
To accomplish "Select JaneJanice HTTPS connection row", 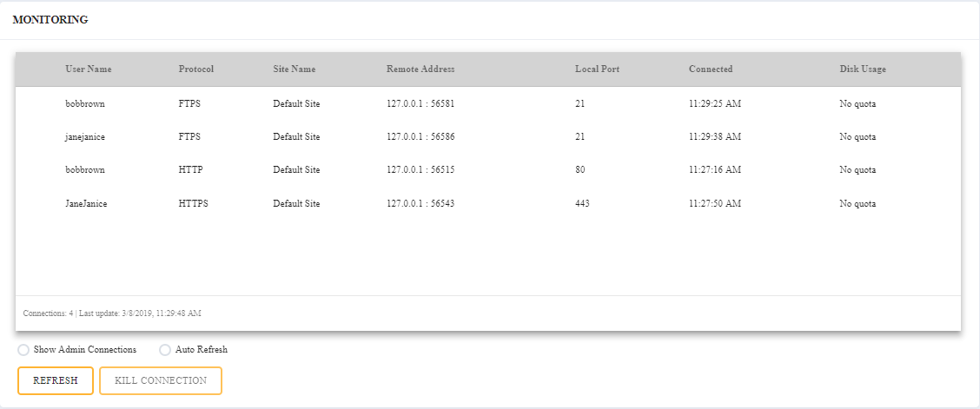I will point(86,203).
